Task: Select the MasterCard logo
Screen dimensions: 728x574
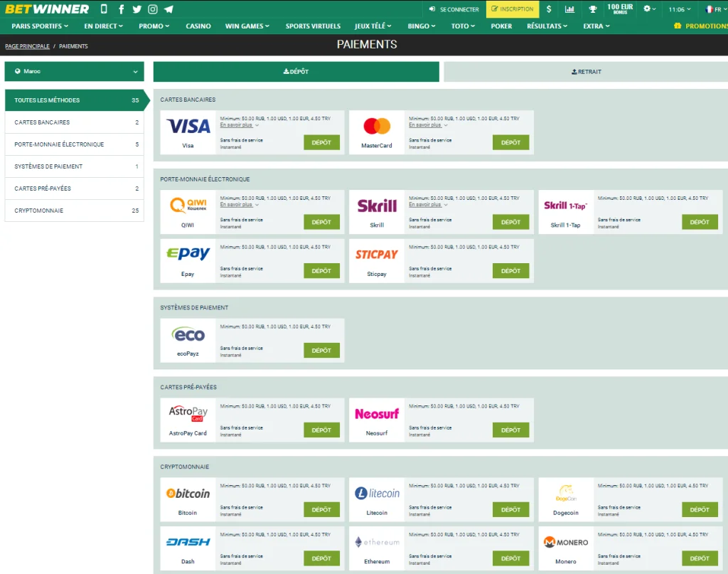Action: point(377,127)
